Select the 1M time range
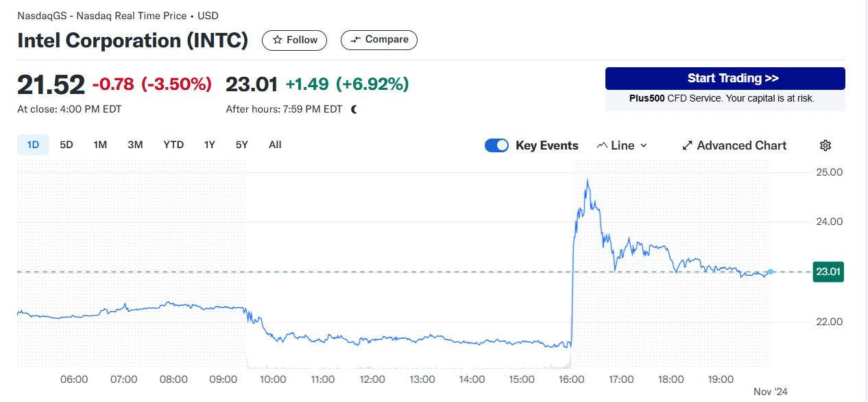 point(100,145)
